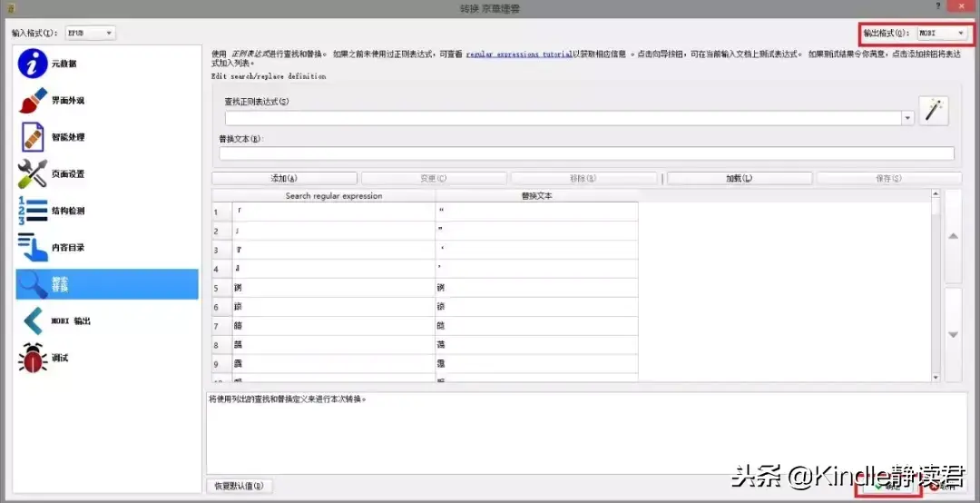980x503 pixels.
Task: Open the 智能处理 heuristic processing section
Action: click(x=107, y=137)
